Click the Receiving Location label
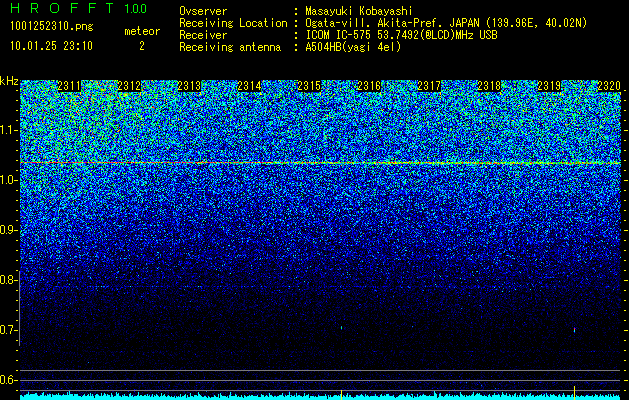Screen dimensions: 629x400 pos(233,23)
